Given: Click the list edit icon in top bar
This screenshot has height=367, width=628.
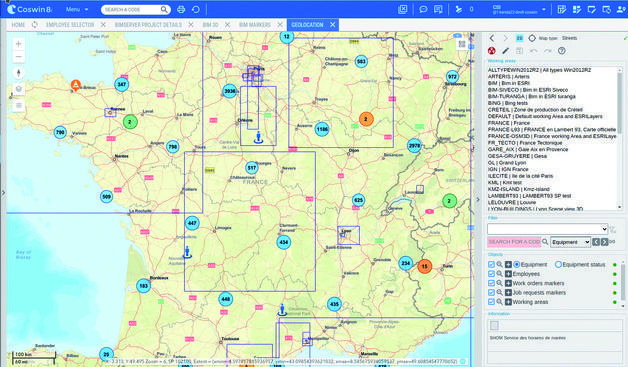Looking at the screenshot, I should (x=577, y=9).
